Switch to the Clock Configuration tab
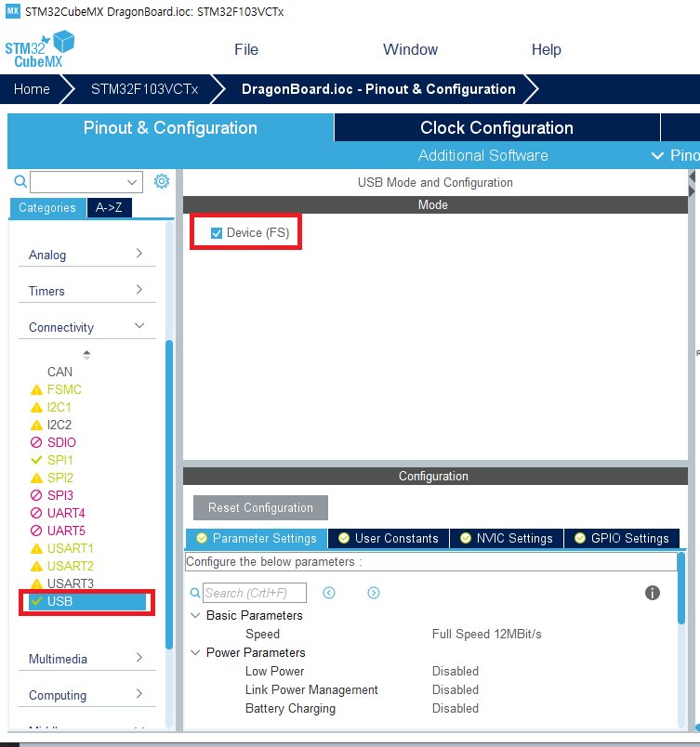Screen dimensions: 700x747 tap(497, 127)
